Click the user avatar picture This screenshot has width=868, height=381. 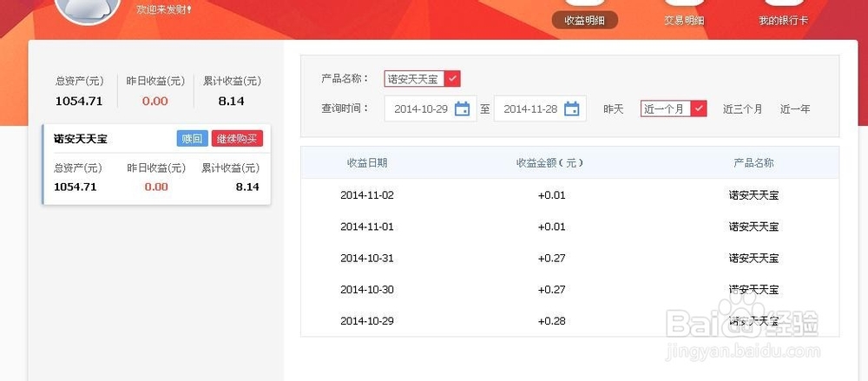coord(88,9)
